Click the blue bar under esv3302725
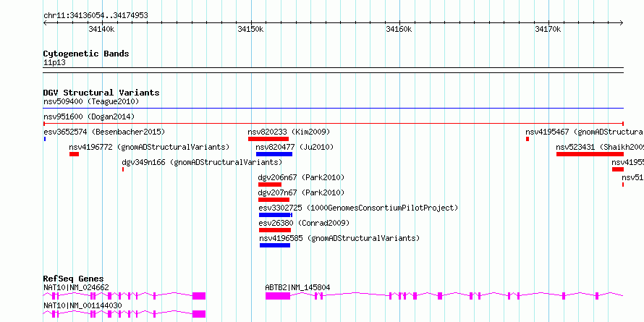 coord(275,215)
